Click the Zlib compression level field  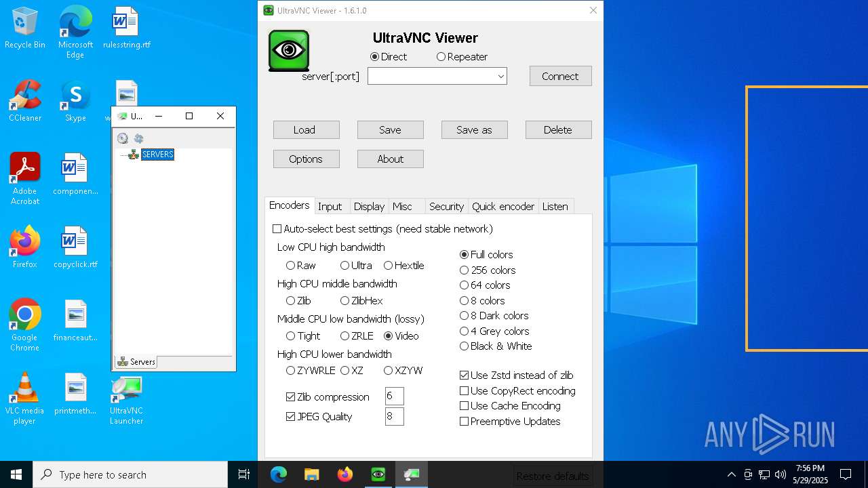click(394, 396)
